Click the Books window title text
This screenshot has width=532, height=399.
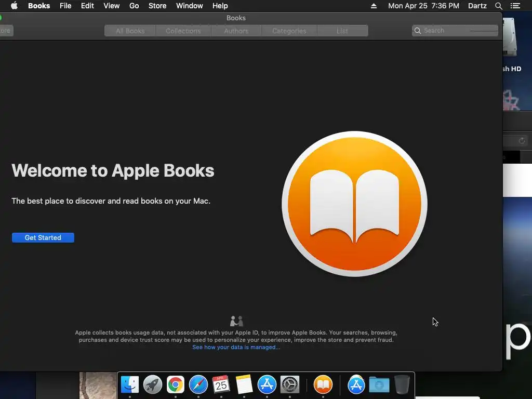point(236,18)
